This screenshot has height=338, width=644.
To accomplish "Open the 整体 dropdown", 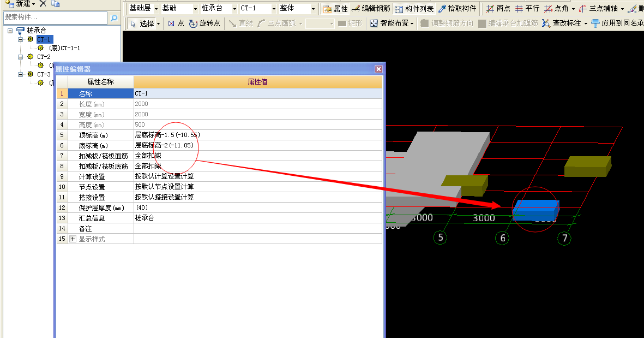I will (x=314, y=9).
